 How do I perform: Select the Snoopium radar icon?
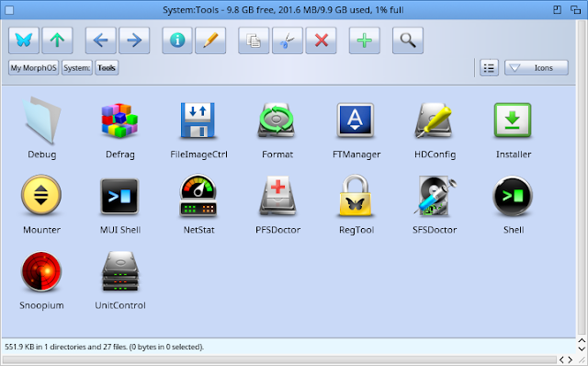41,271
